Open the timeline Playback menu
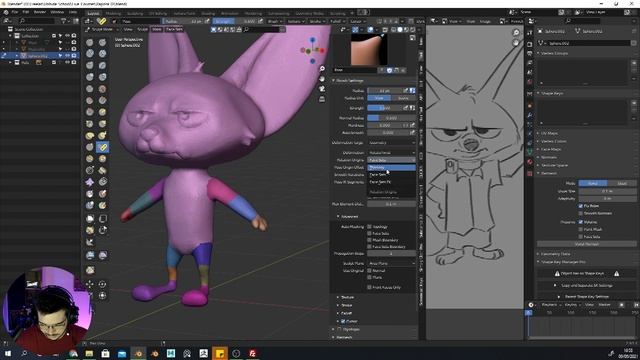 [x=551, y=305]
